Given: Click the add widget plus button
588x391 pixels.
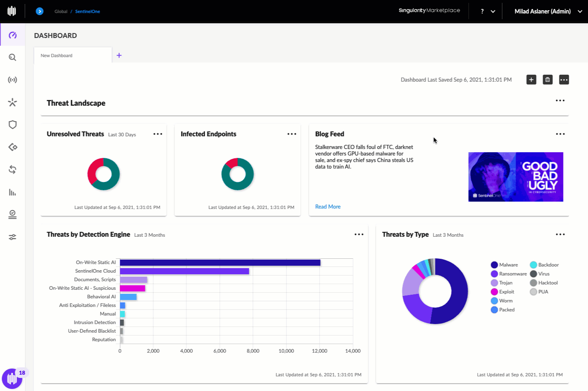Looking at the screenshot, I should click(531, 80).
